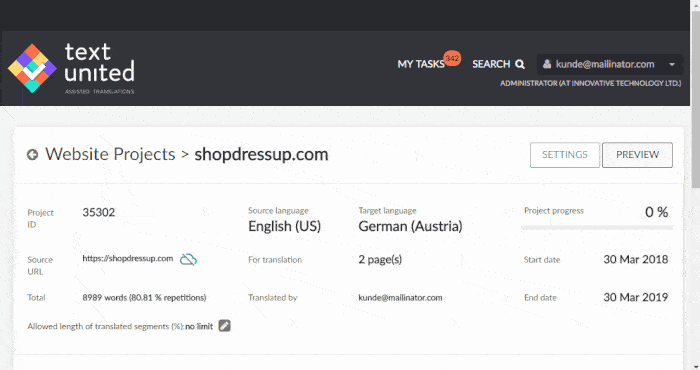The image size is (700, 370).
Task: Click the page vertical scrollbar
Action: tap(695, 100)
